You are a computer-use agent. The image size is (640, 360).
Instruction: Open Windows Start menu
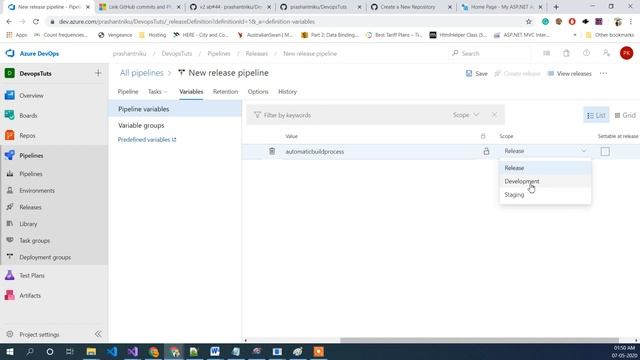9,351
